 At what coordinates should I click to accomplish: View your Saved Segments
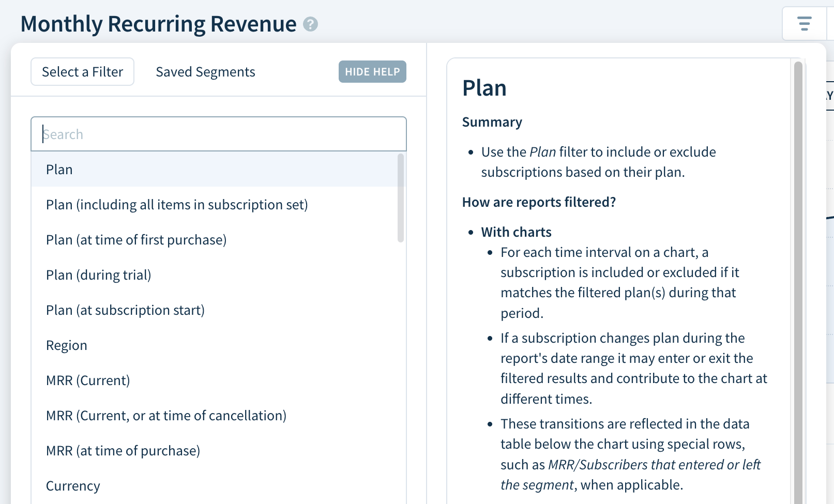click(x=205, y=72)
